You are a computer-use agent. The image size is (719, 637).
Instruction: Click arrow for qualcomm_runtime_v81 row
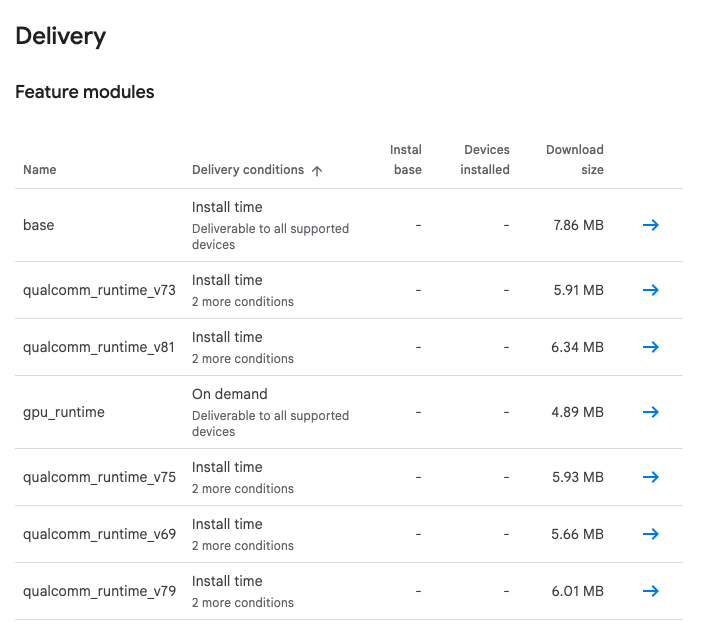pyautogui.click(x=650, y=347)
